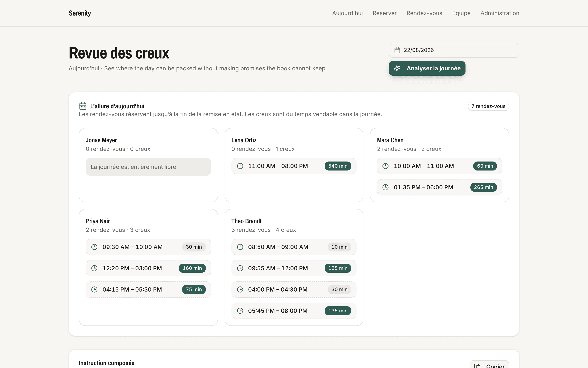Open the Administration menu item

coord(500,13)
